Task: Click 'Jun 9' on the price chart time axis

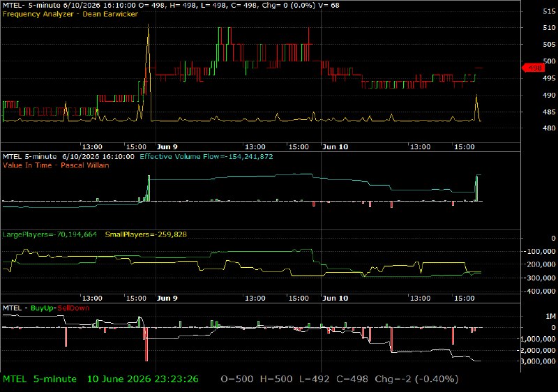Action: [x=167, y=147]
